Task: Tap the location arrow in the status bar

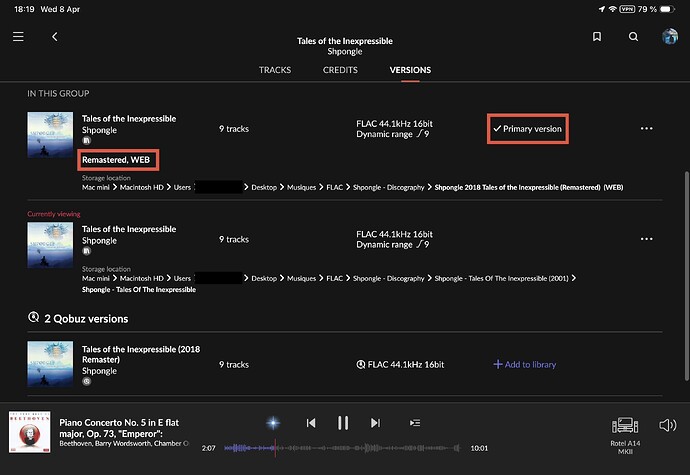Action: pyautogui.click(x=601, y=9)
